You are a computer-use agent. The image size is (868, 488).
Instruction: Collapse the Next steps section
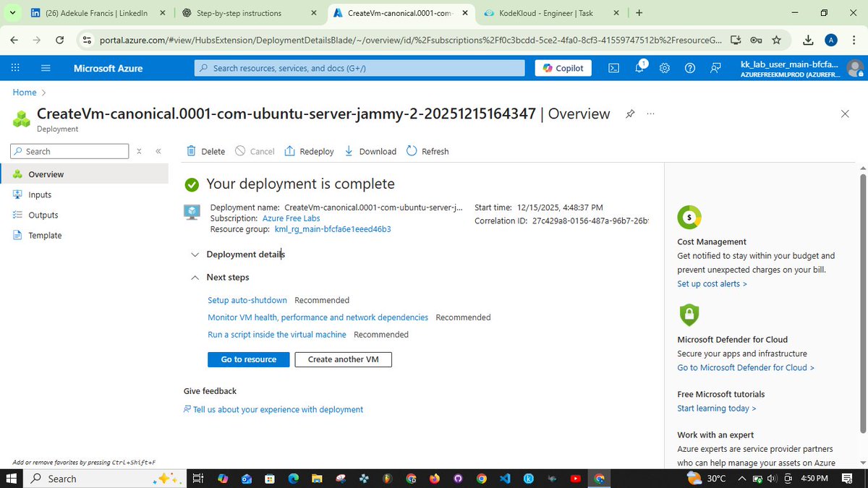(220, 278)
